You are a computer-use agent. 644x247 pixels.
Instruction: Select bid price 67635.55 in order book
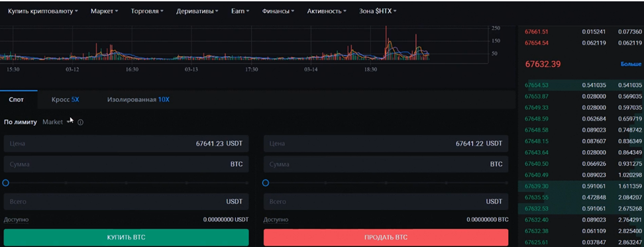tap(537, 197)
